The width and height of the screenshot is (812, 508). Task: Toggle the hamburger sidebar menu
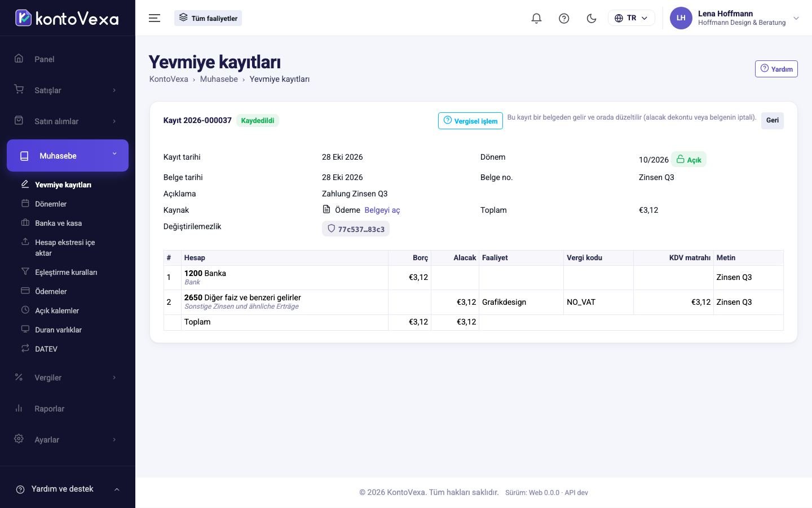click(155, 18)
